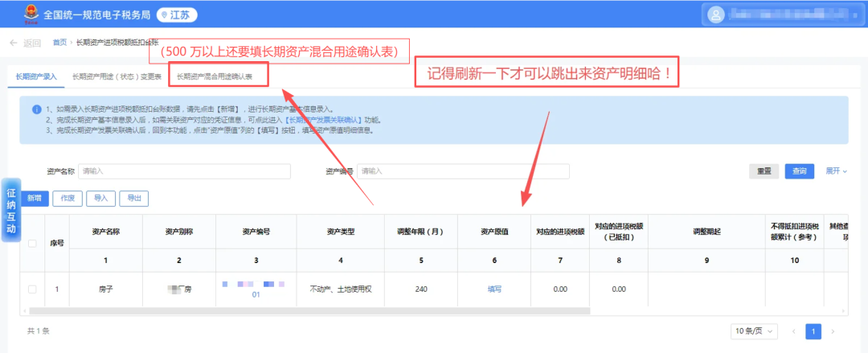
Task: Click the blue info icon in notice
Action: 36,109
